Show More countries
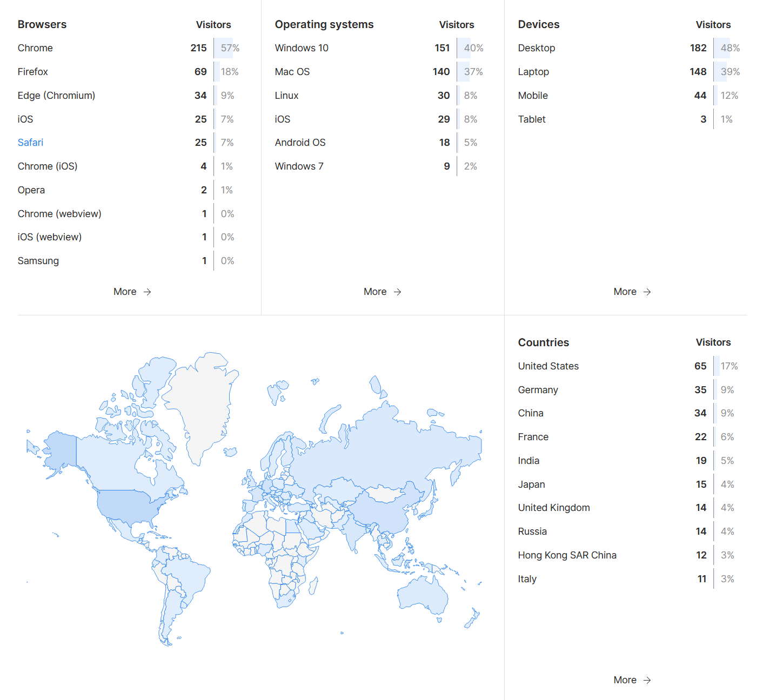This screenshot has height=700, width=763. pos(625,680)
